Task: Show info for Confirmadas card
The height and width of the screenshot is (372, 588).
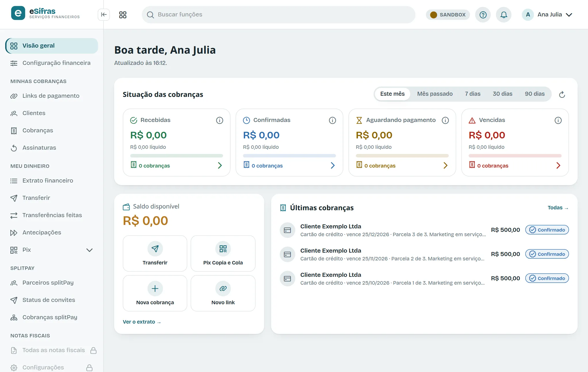Action: coord(332,120)
